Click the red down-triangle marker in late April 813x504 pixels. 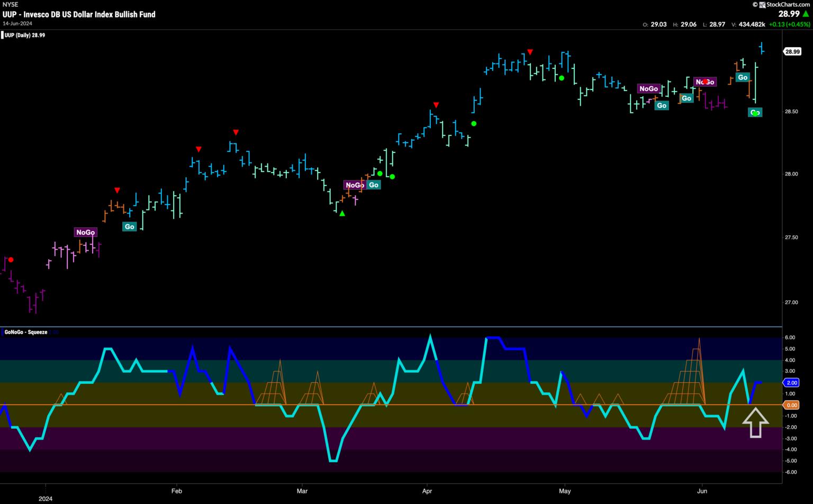[x=530, y=52]
